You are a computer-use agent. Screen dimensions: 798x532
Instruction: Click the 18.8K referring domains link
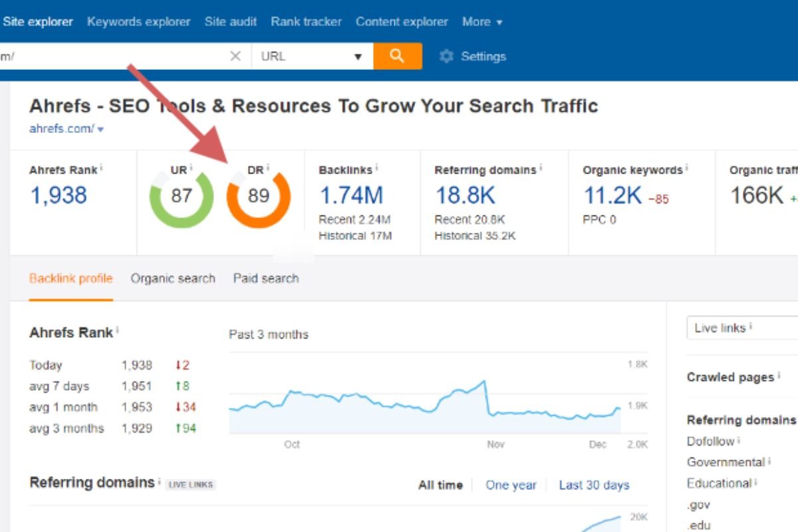pyautogui.click(x=465, y=196)
